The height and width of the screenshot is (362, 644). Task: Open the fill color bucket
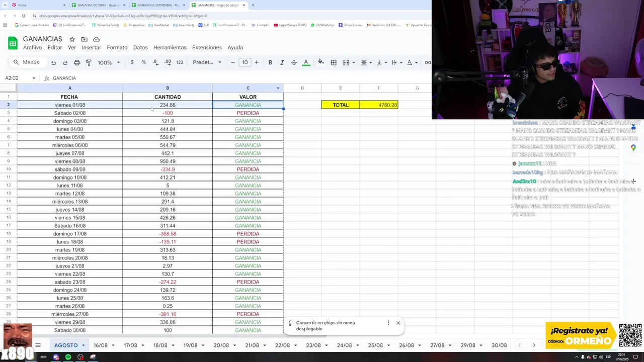(321, 62)
